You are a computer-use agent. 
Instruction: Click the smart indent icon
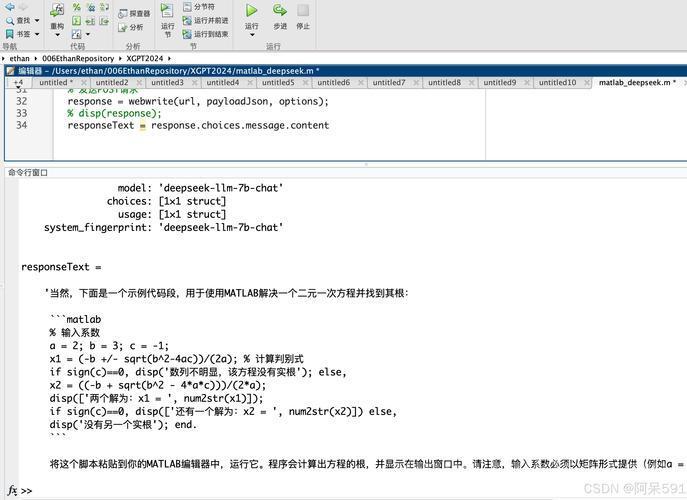click(77, 21)
